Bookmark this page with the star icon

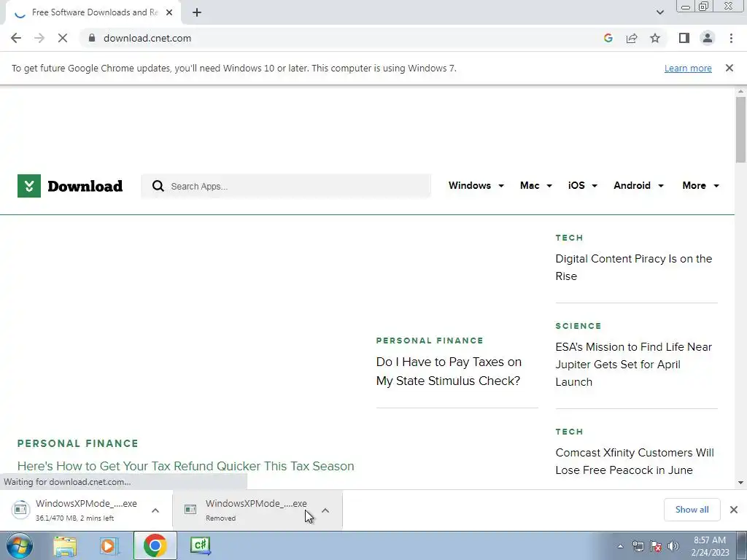[x=655, y=38]
